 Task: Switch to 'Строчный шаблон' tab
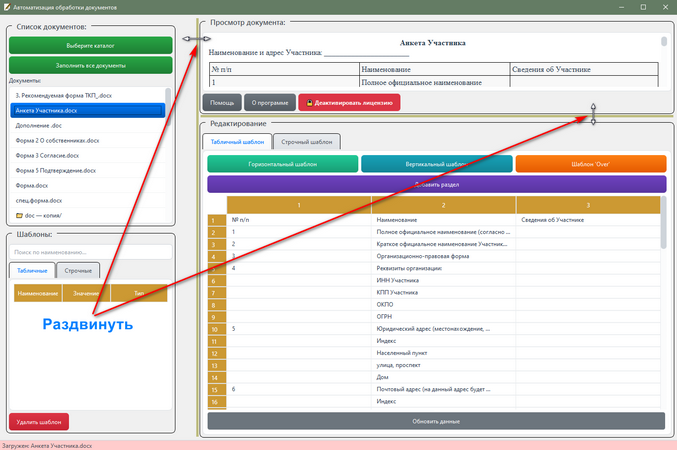coord(307,142)
